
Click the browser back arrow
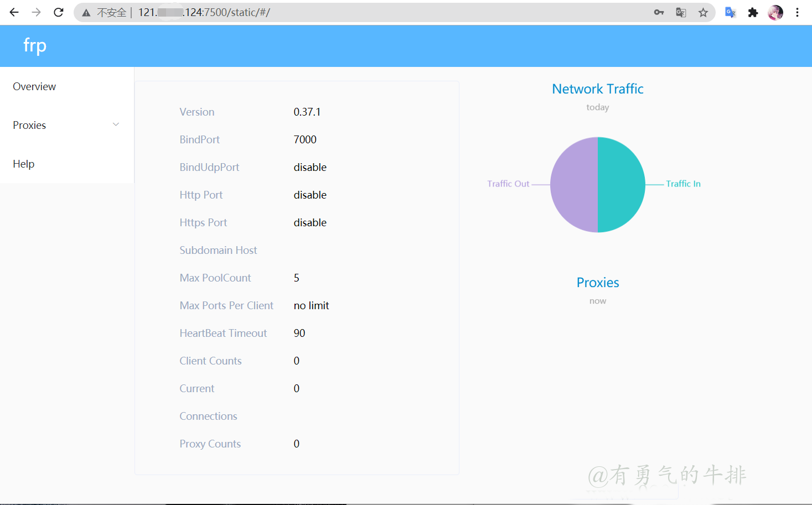pyautogui.click(x=14, y=12)
